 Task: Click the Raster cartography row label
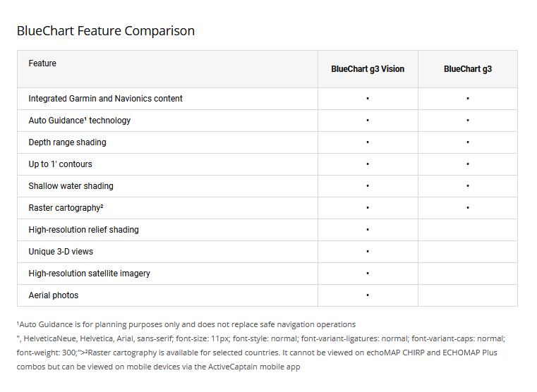click(x=66, y=208)
